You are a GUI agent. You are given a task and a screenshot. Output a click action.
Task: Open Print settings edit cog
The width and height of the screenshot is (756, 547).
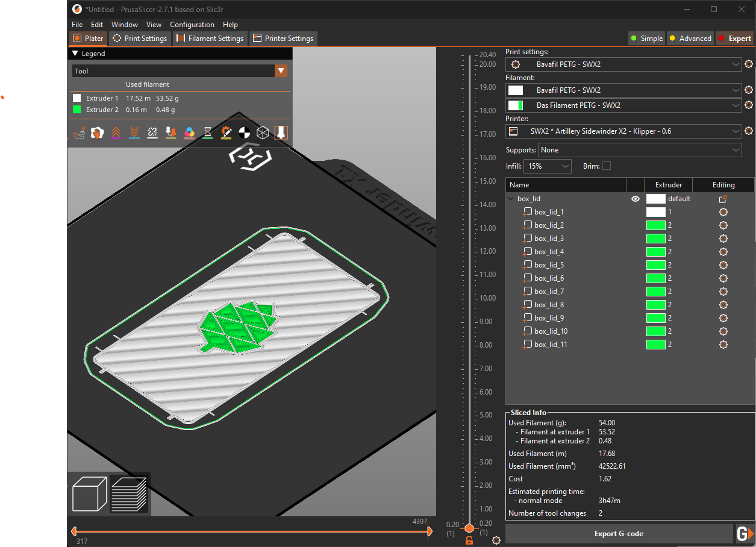[x=749, y=64]
